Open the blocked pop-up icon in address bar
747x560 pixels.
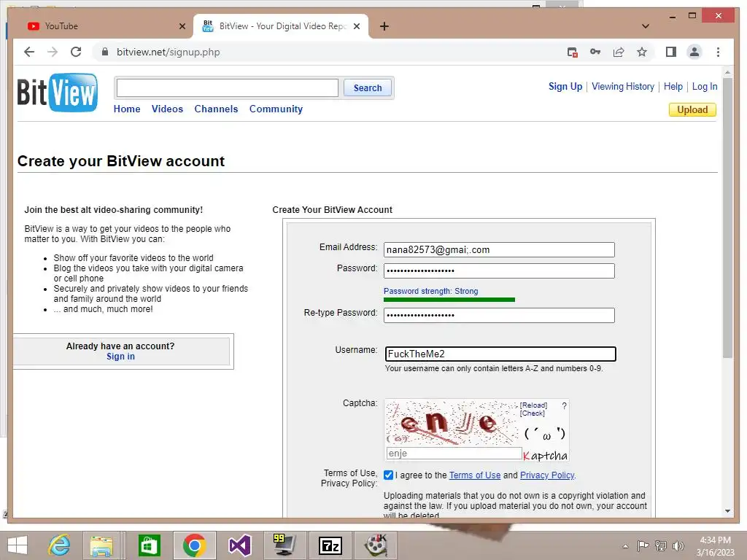572,52
